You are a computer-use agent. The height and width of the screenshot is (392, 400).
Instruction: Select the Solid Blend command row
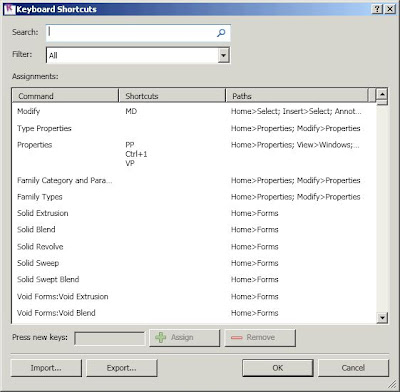[x=194, y=230]
